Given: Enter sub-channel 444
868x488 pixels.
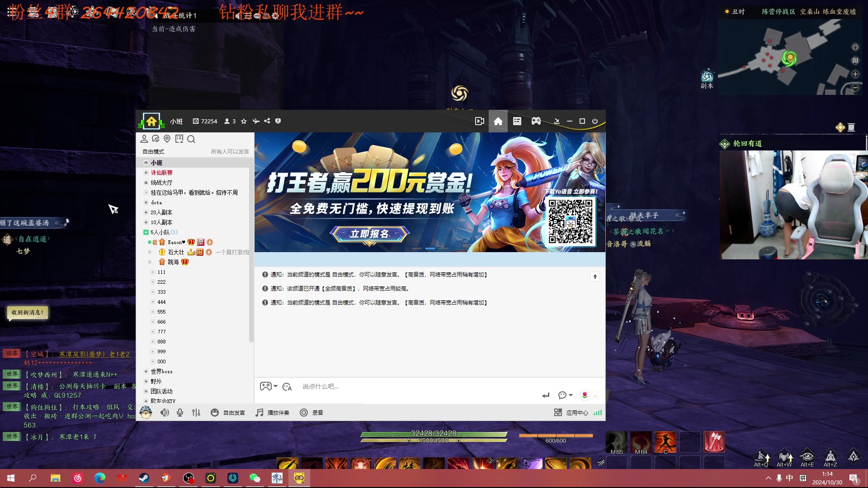Looking at the screenshot, I should point(161,302).
